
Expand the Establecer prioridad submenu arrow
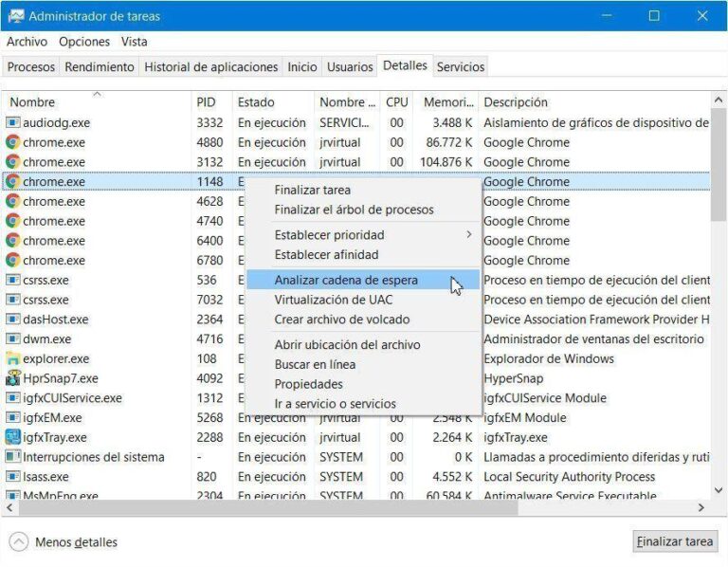pyautogui.click(x=468, y=234)
